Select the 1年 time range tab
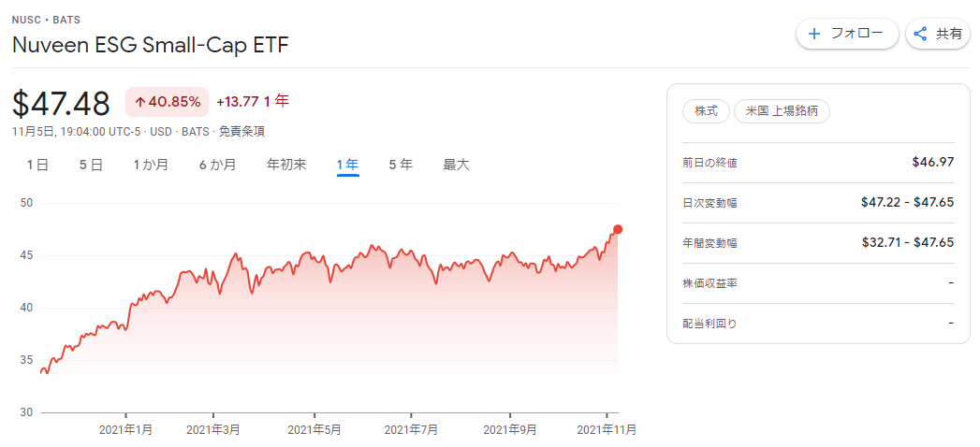Image resolution: width=980 pixels, height=447 pixels. click(347, 165)
